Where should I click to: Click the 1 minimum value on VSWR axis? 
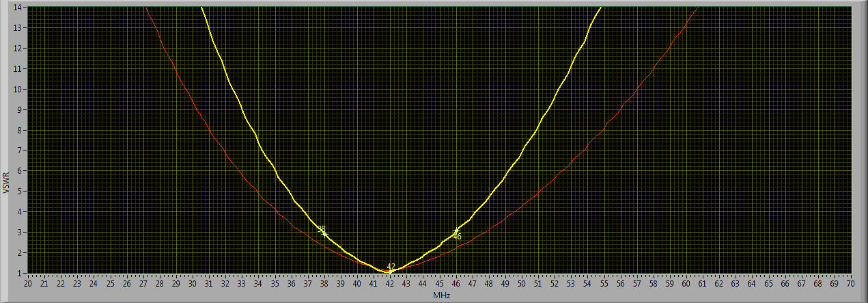pyautogui.click(x=20, y=273)
